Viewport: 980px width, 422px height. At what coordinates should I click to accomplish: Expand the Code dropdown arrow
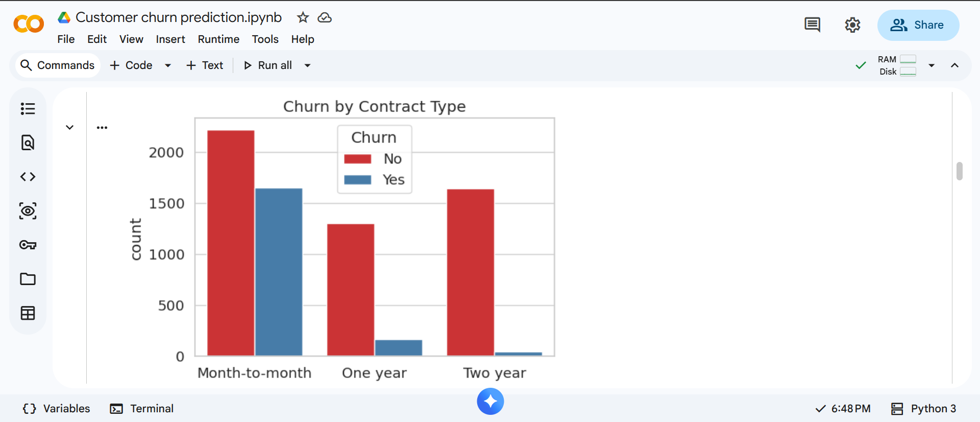(x=167, y=65)
